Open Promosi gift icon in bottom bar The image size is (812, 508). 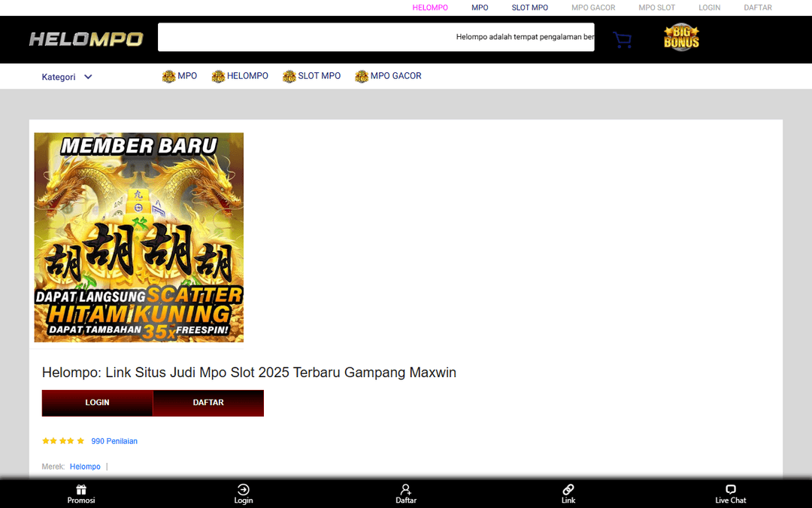[80, 489]
